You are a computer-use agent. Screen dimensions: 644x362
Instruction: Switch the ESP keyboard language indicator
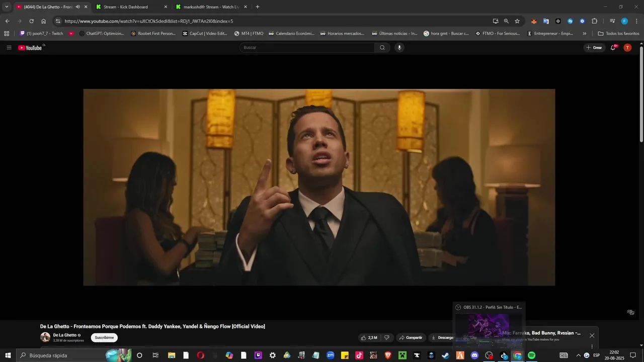pos(596,355)
